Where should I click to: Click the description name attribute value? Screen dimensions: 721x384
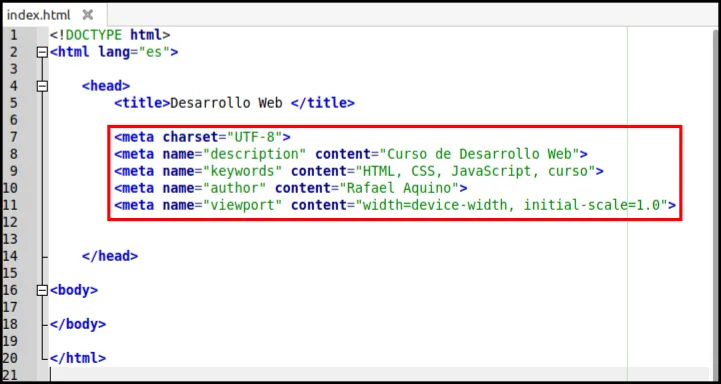click(x=254, y=154)
